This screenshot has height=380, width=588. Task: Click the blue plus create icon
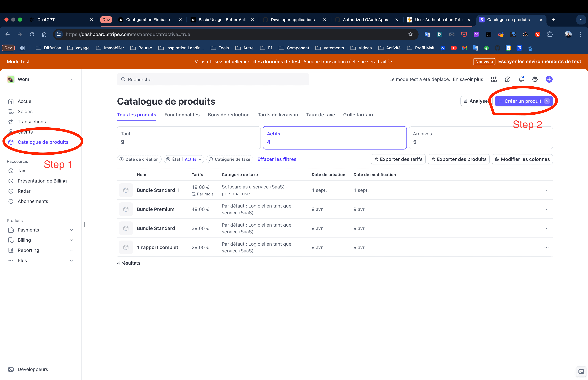pos(549,79)
